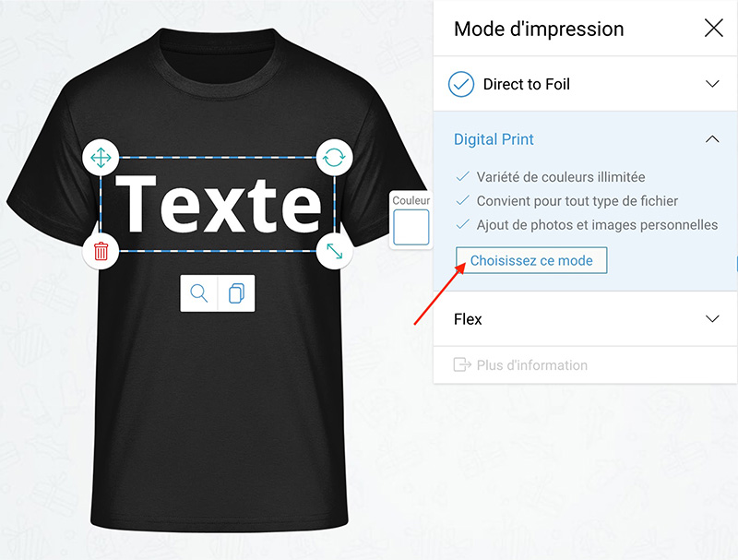Select the Texte element on the shirt
Screen dimensions: 738x560
(x=218, y=204)
